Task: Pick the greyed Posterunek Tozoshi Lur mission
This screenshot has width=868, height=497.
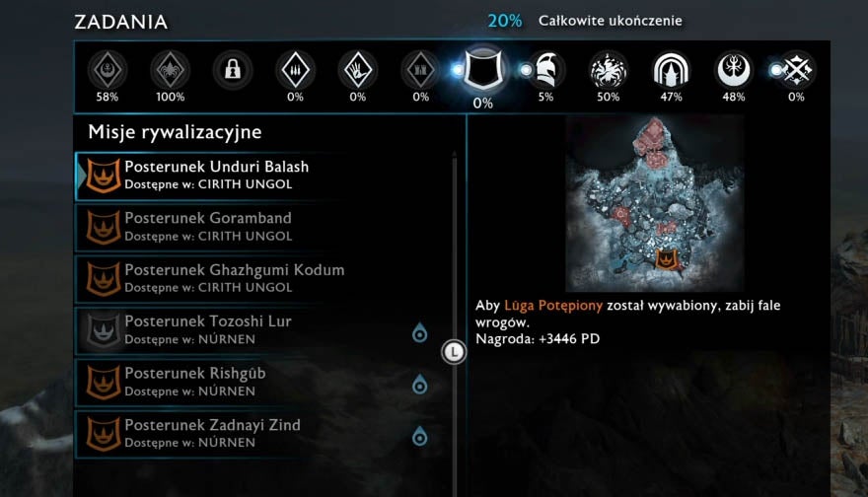Action: coord(263,330)
